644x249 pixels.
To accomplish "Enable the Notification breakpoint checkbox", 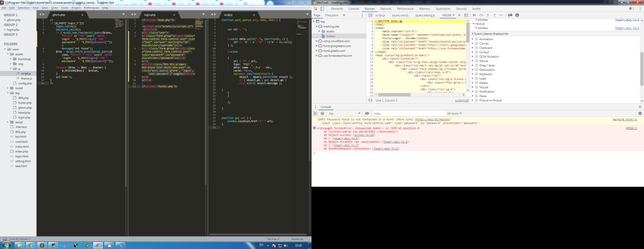I will [476, 92].
